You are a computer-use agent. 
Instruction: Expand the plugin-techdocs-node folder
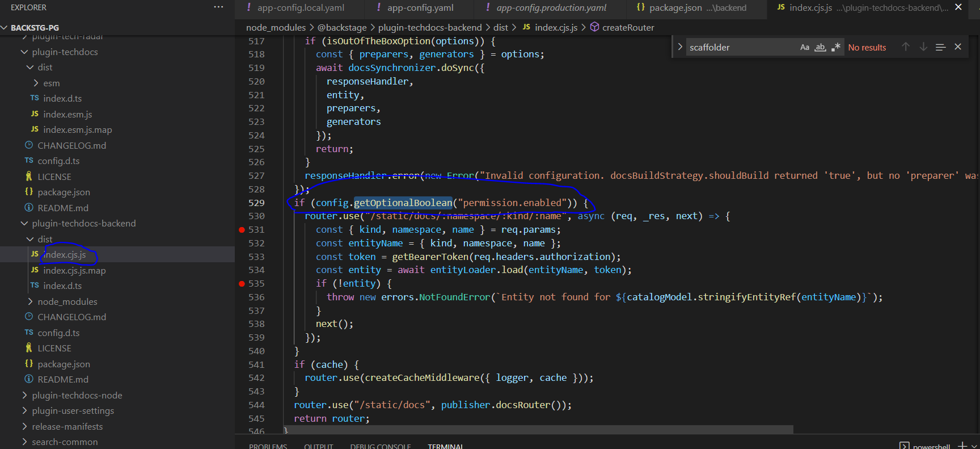[x=77, y=395]
